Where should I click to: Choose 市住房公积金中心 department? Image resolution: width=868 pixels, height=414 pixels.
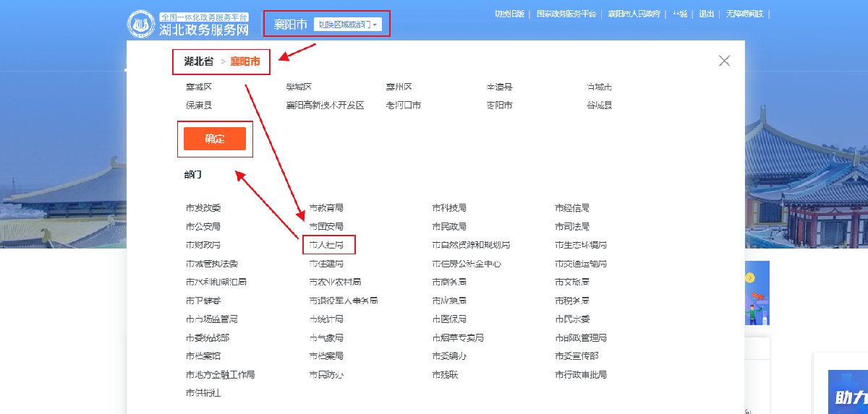point(467,264)
